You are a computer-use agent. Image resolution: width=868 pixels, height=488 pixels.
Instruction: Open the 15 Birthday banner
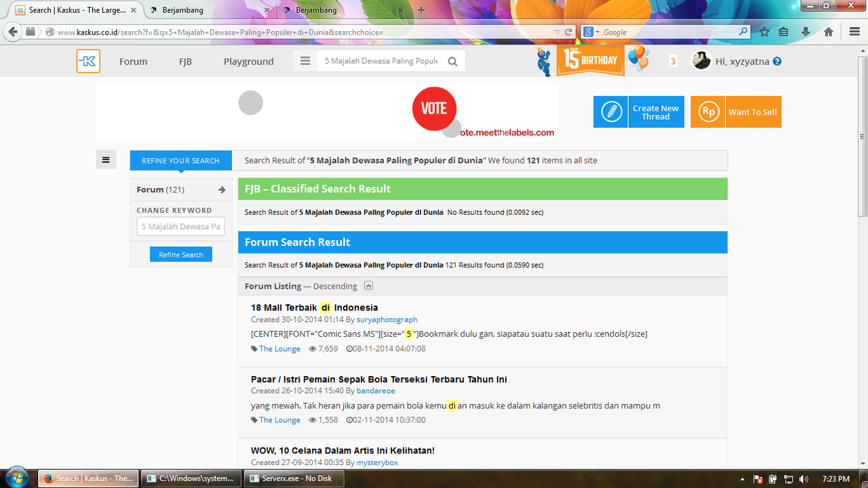click(591, 60)
